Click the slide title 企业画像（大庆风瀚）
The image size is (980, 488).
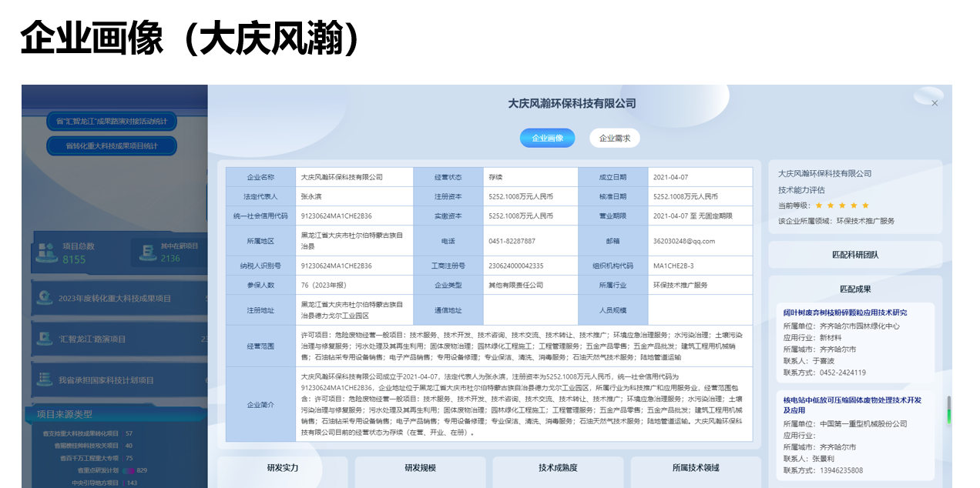[190, 38]
